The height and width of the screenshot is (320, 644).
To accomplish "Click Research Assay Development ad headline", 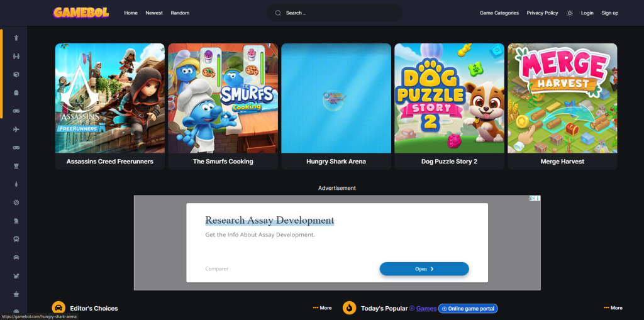I will 269,220.
